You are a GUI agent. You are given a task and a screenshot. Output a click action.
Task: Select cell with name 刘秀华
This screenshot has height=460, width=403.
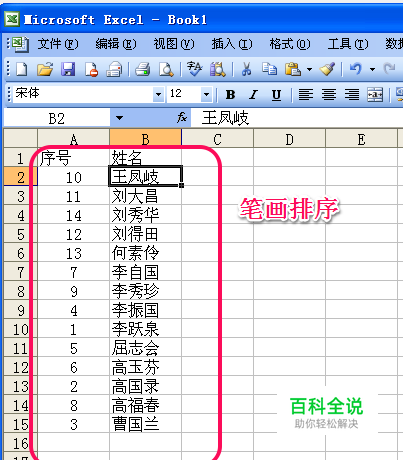[146, 215]
